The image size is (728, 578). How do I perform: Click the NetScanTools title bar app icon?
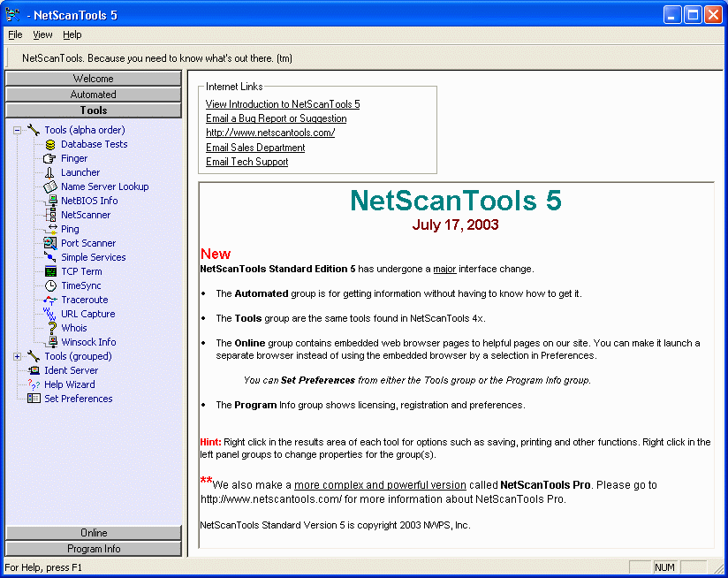[x=12, y=14]
